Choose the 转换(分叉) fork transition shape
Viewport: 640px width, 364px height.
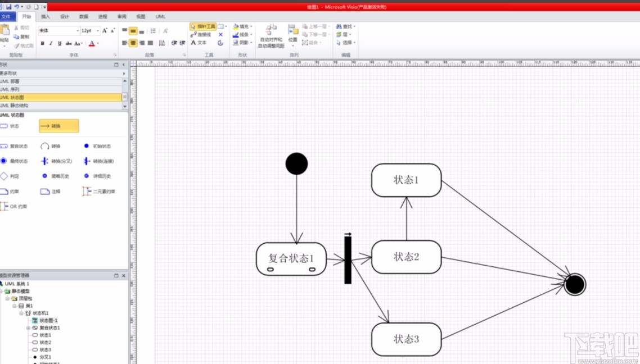tap(56, 161)
